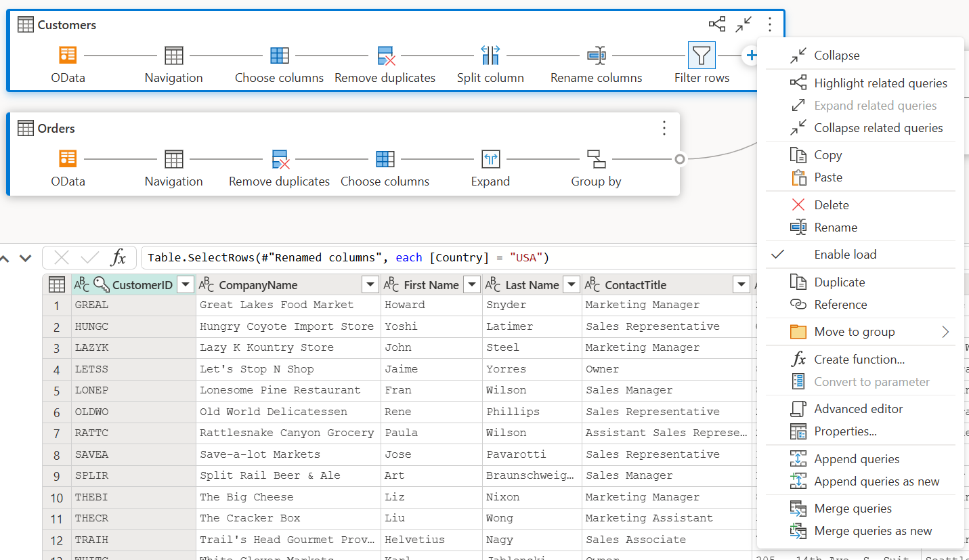Click the fx button in formula bar

click(119, 257)
